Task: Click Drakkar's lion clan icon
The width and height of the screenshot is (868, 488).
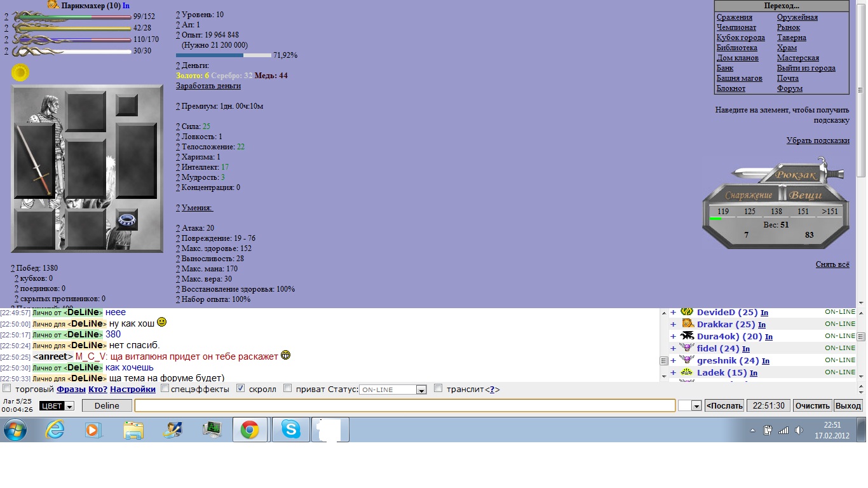Action: (688, 324)
